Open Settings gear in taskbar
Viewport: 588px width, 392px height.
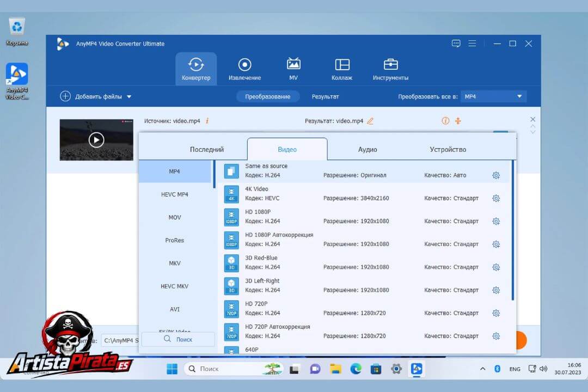pos(396,369)
